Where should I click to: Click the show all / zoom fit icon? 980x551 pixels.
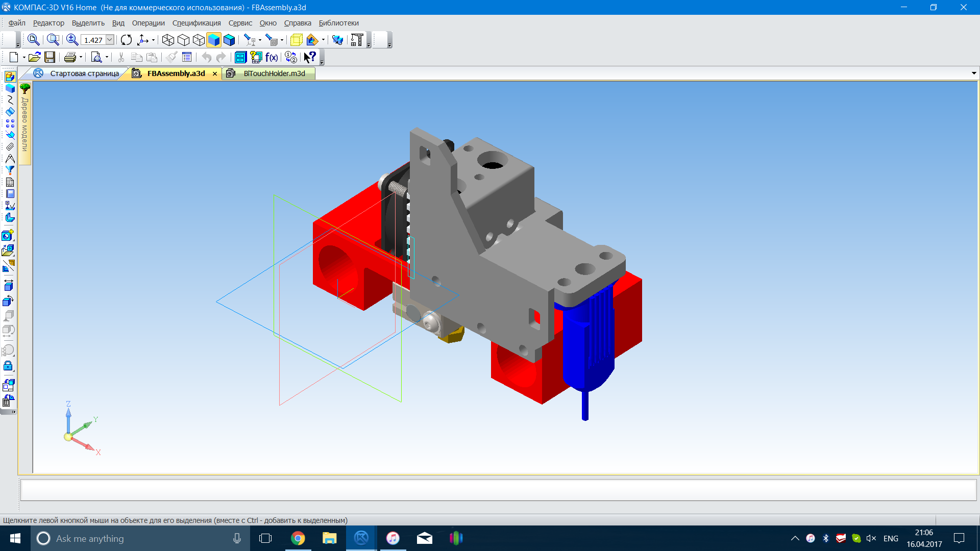point(33,40)
